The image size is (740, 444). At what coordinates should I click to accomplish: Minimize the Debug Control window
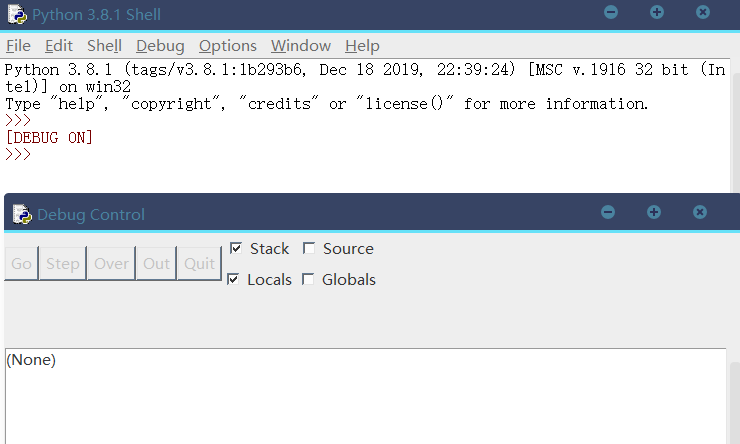(608, 213)
